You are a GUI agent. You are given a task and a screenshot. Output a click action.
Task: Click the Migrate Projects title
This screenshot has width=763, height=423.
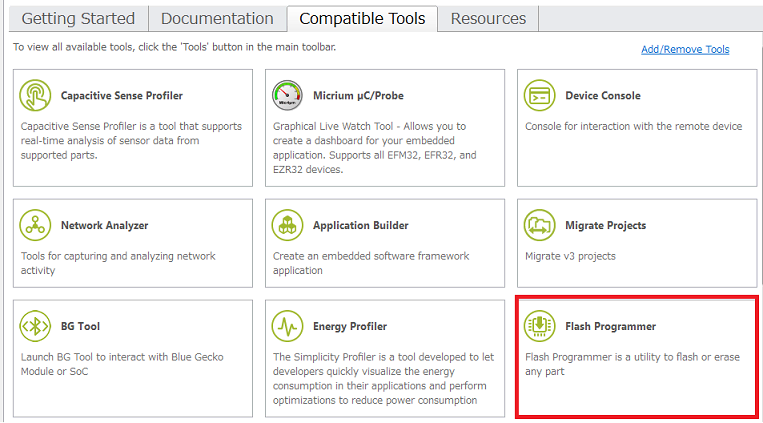[606, 225]
